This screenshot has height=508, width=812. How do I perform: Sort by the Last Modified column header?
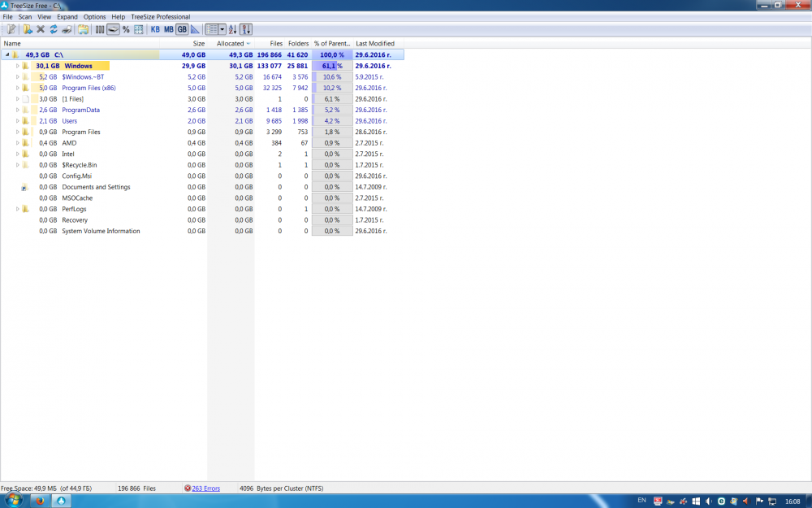378,44
